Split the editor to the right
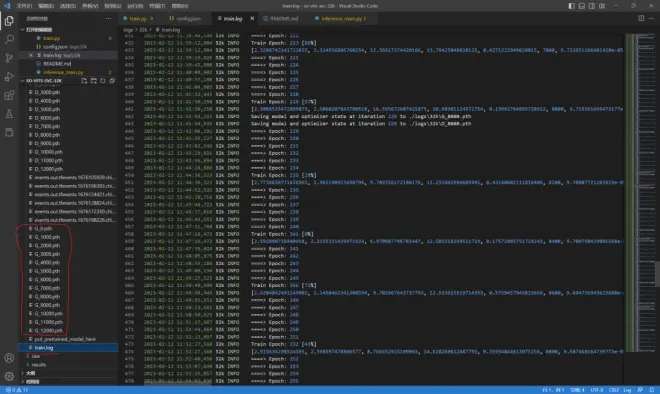This screenshot has width=660, height=394. 641,18
